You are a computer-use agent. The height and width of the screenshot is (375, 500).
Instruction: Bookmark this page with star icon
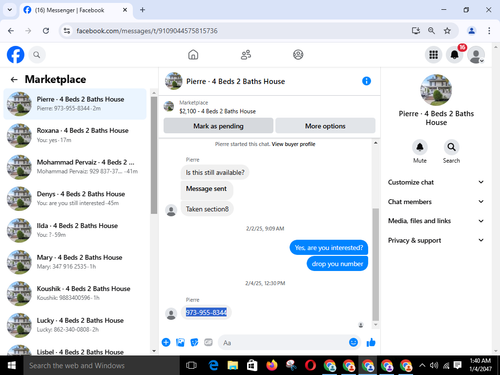click(x=447, y=31)
